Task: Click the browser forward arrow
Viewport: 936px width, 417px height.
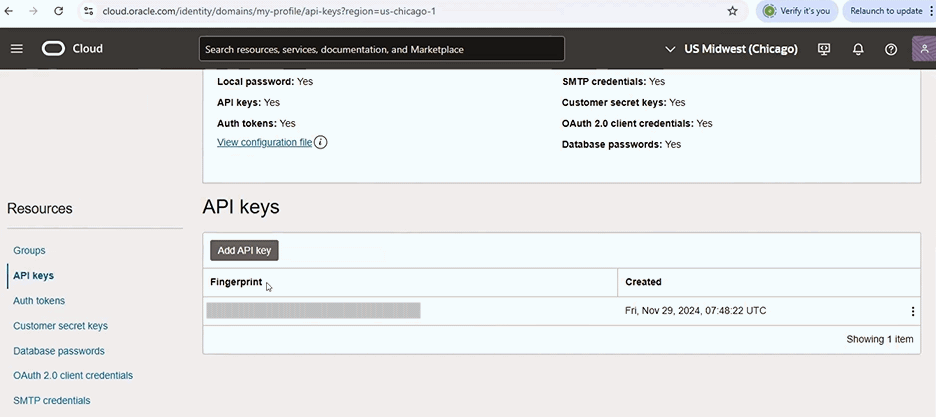Action: coord(33,11)
